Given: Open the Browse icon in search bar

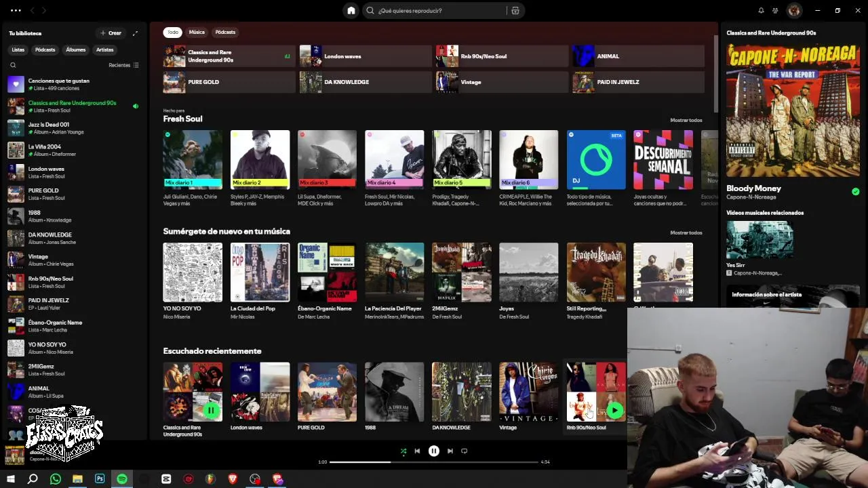Looking at the screenshot, I should point(515,10).
